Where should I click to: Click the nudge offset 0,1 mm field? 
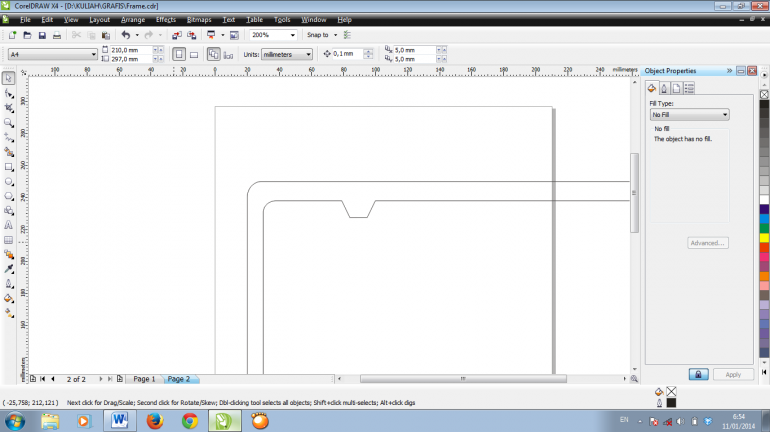(x=348, y=54)
